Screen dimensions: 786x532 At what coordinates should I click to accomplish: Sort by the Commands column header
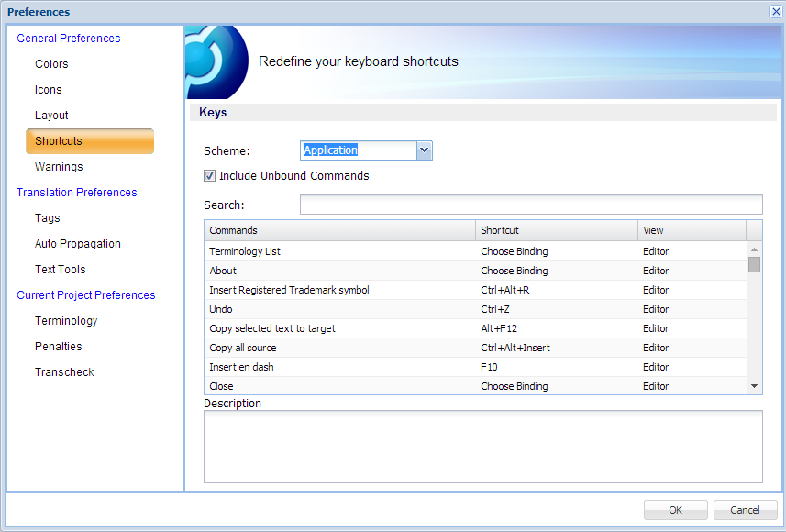(x=340, y=230)
